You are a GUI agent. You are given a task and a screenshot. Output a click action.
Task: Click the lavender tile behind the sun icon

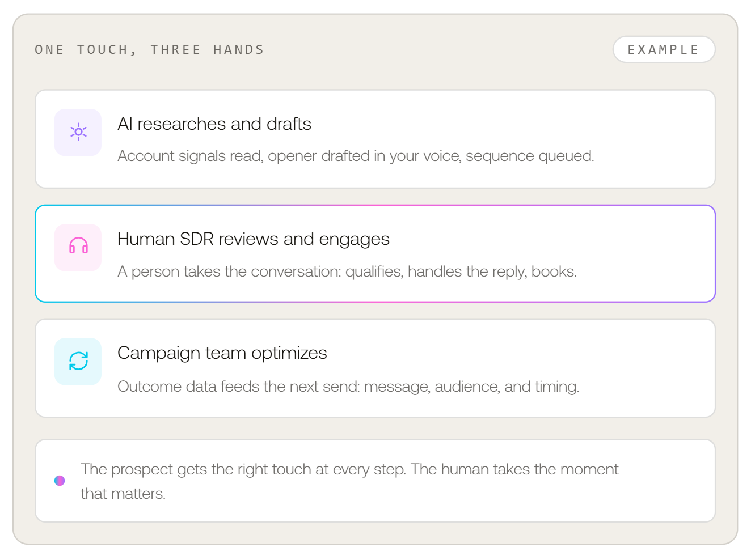tap(78, 132)
